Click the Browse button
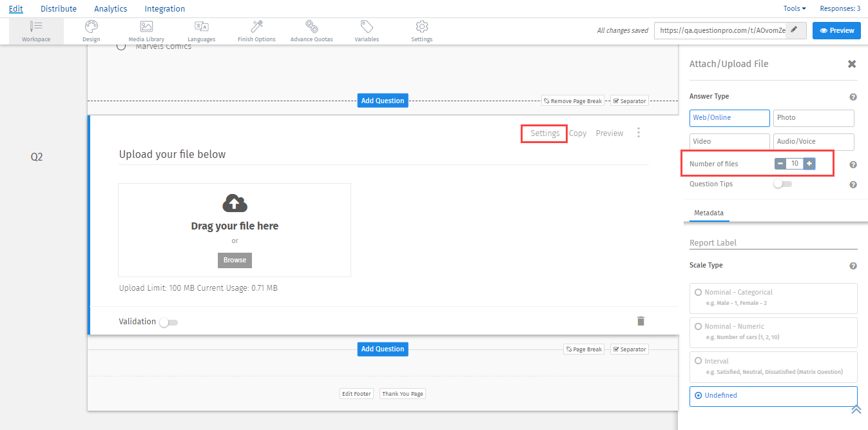This screenshot has width=868, height=430. [235, 260]
